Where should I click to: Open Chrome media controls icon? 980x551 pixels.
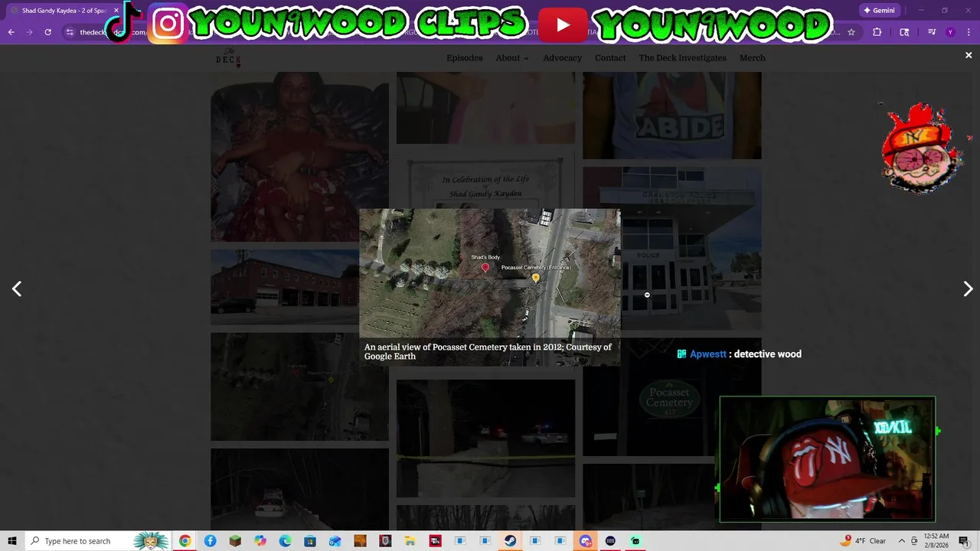(932, 32)
